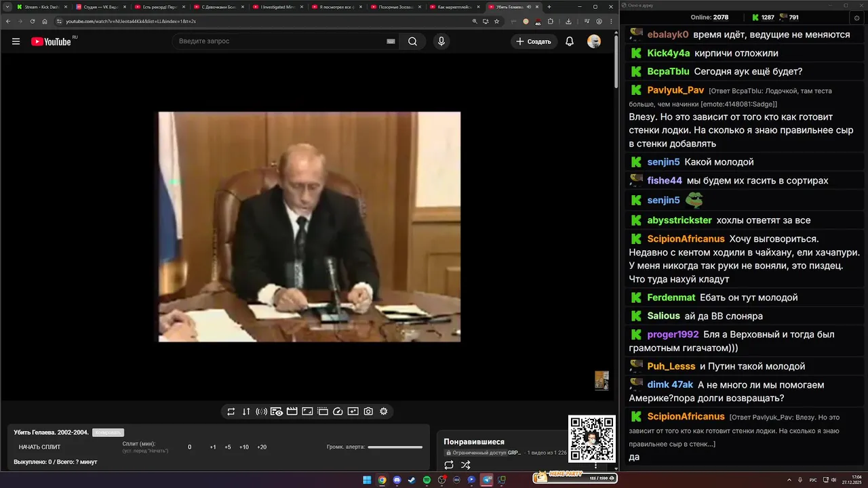The width and height of the screenshot is (868, 488).
Task: Open browser media controls icon
Action: pyautogui.click(x=587, y=21)
